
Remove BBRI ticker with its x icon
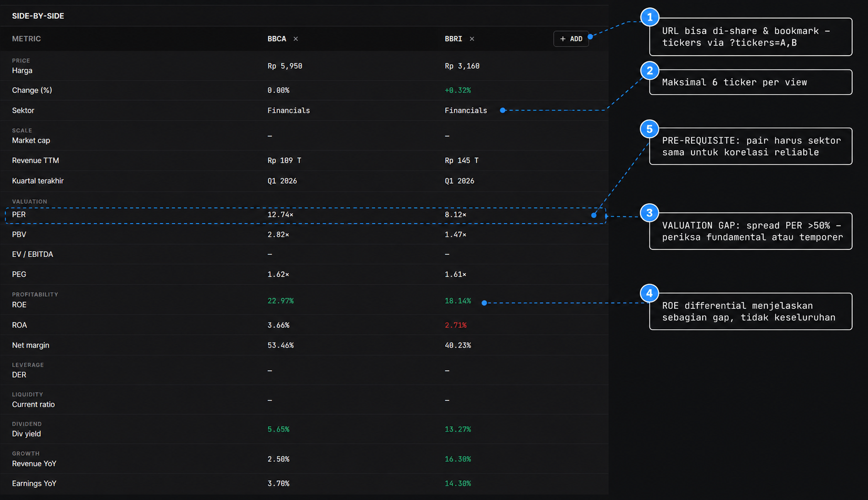point(472,39)
